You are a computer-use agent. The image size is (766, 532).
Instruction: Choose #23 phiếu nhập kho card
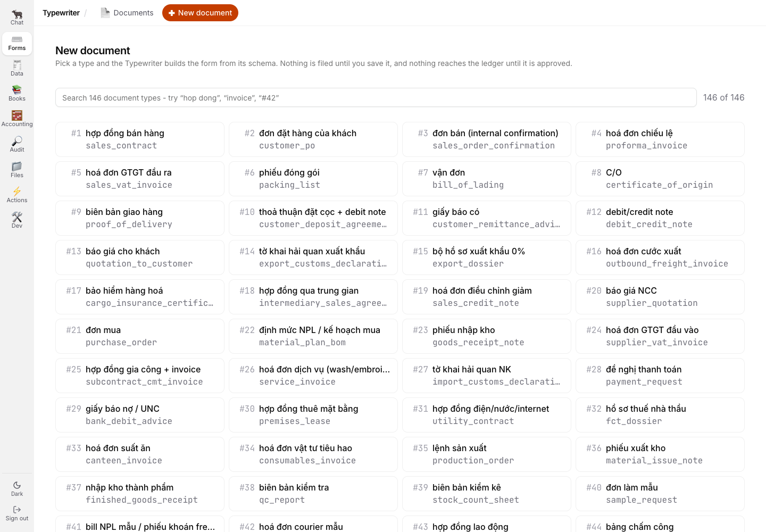click(x=487, y=336)
